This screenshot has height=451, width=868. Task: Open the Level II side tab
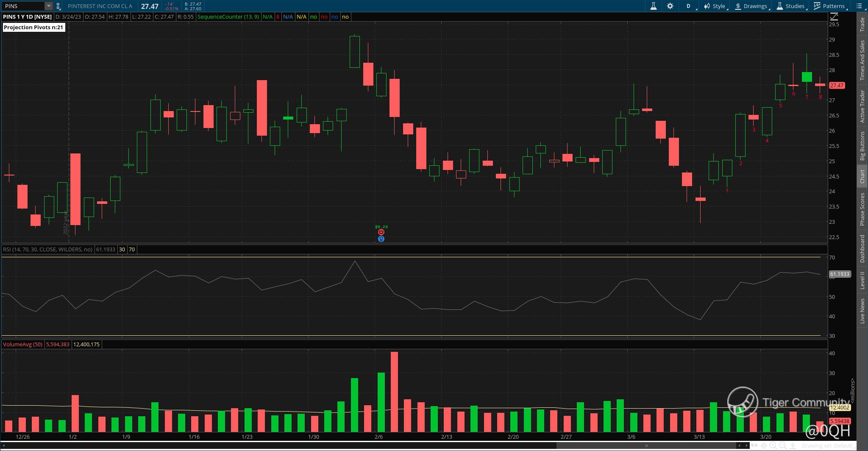(x=862, y=281)
